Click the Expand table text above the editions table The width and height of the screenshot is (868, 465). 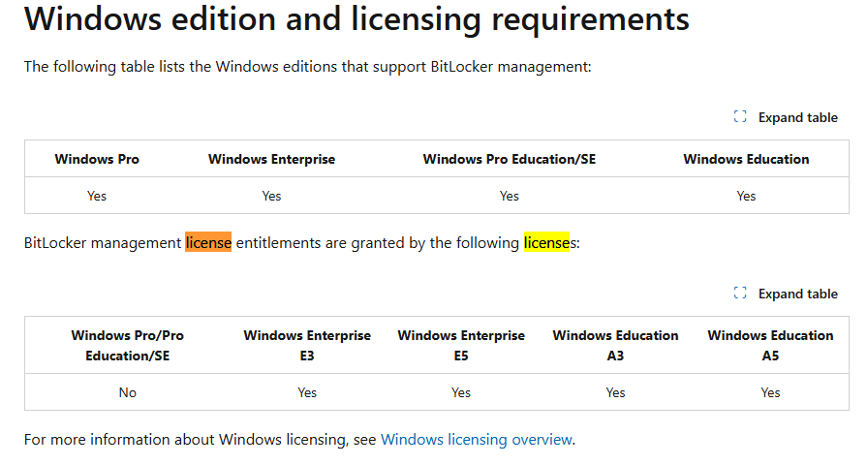tap(797, 117)
